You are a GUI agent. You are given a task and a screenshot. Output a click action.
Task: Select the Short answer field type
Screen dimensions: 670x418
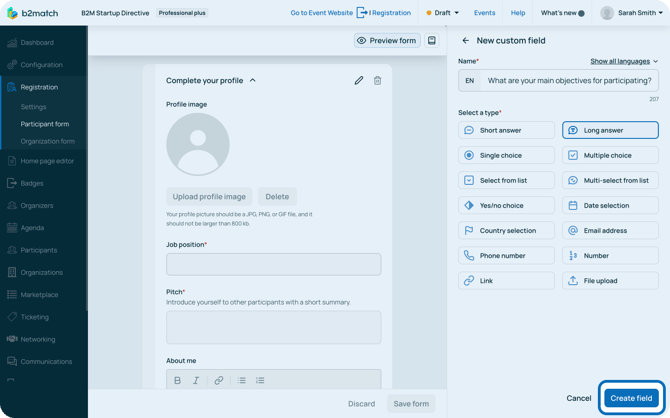[506, 130]
